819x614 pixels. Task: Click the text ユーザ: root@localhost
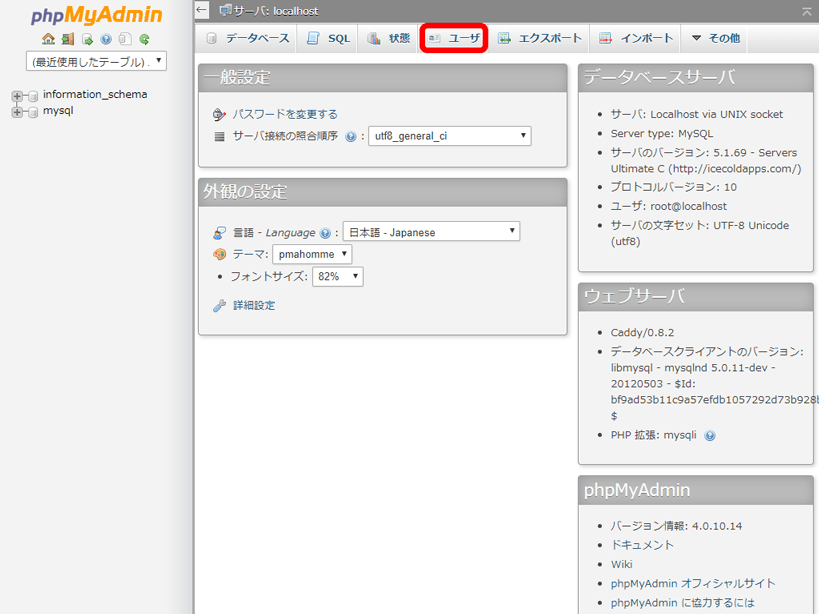(669, 206)
